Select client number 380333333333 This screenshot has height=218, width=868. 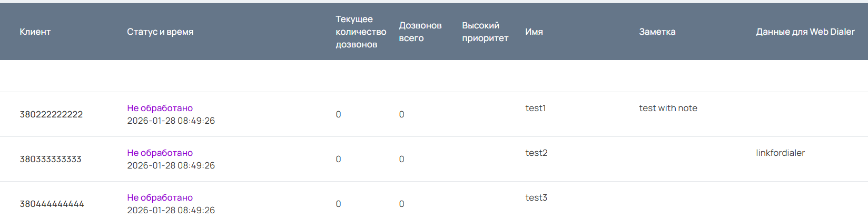[x=51, y=159]
